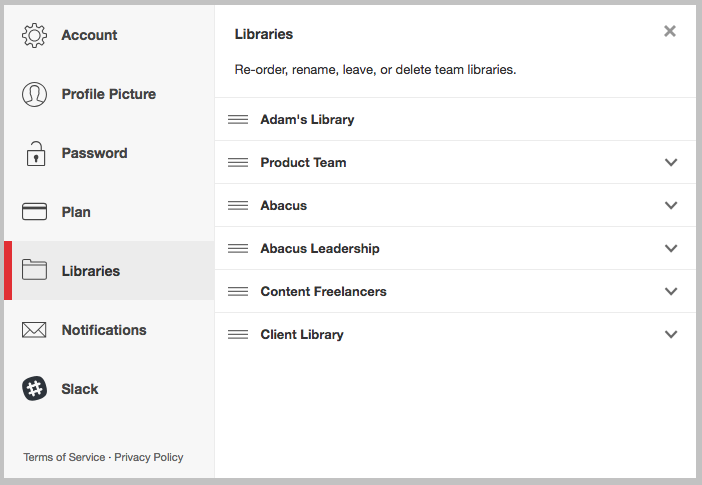The height and width of the screenshot is (485, 702).
Task: Click the Account gear icon
Action: [x=34, y=35]
